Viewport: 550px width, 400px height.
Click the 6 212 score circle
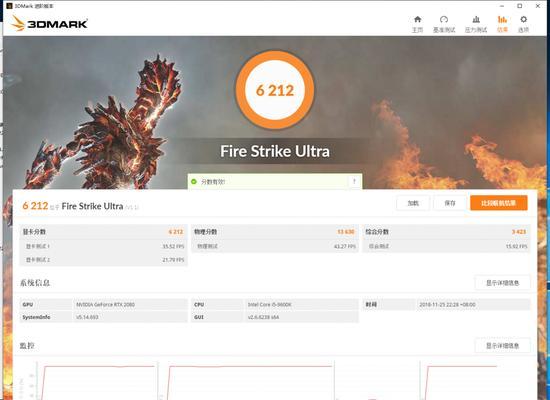[x=275, y=90]
